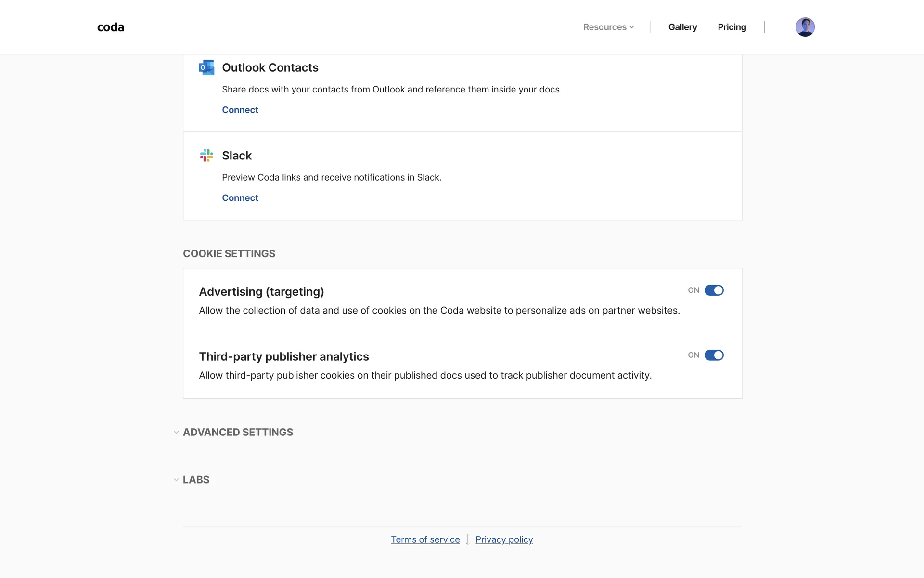
Task: Open the Pricing page
Action: pos(731,27)
